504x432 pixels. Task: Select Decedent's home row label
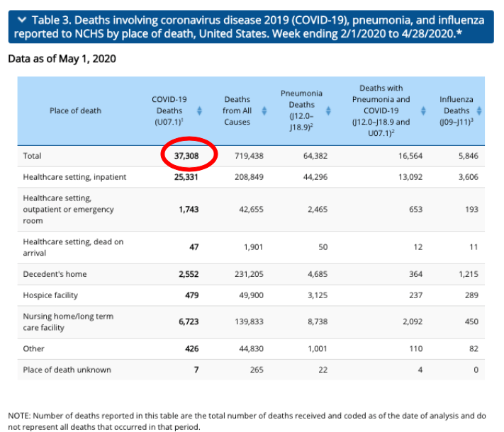55,274
